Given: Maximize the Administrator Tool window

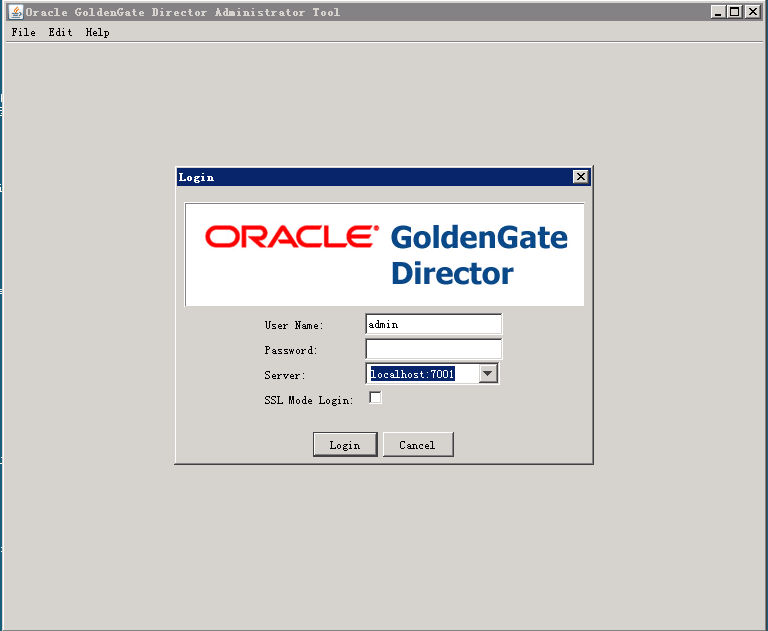Looking at the screenshot, I should [x=734, y=12].
